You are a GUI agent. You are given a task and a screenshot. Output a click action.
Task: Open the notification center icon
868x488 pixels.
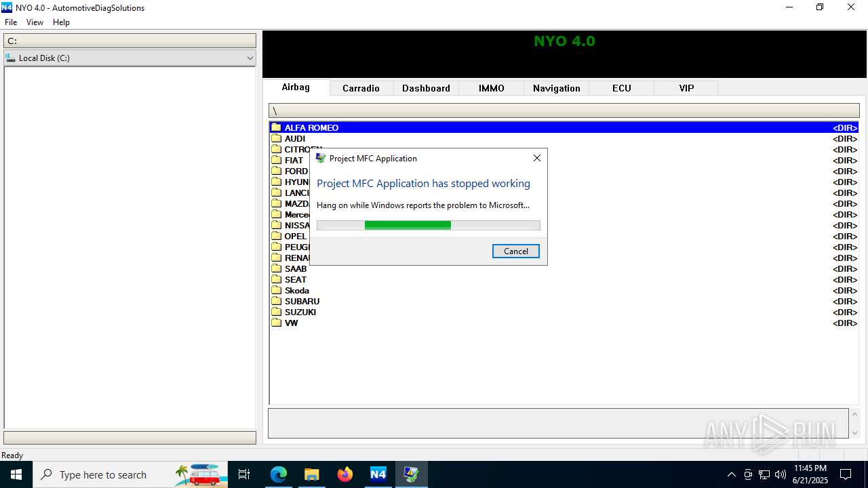click(846, 474)
